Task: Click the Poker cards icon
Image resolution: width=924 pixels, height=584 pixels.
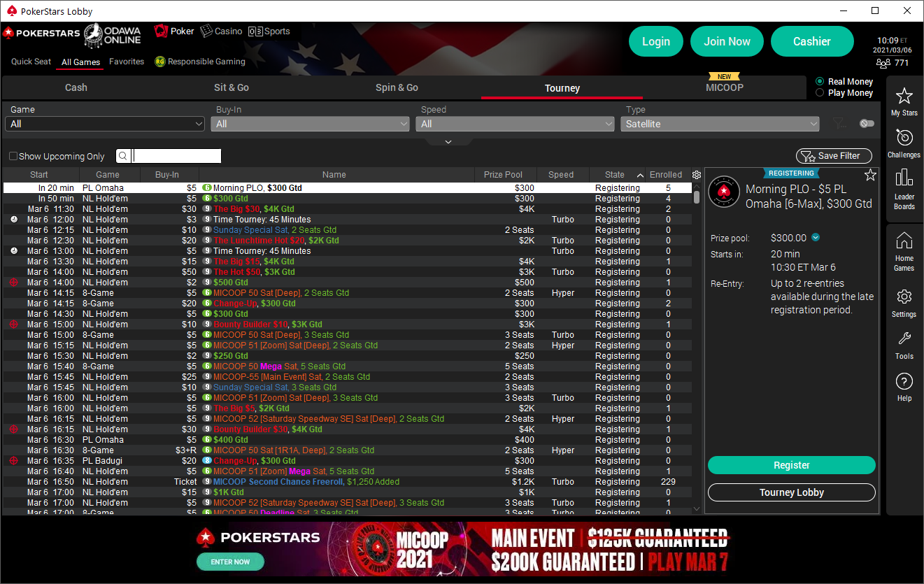Action: (161, 31)
